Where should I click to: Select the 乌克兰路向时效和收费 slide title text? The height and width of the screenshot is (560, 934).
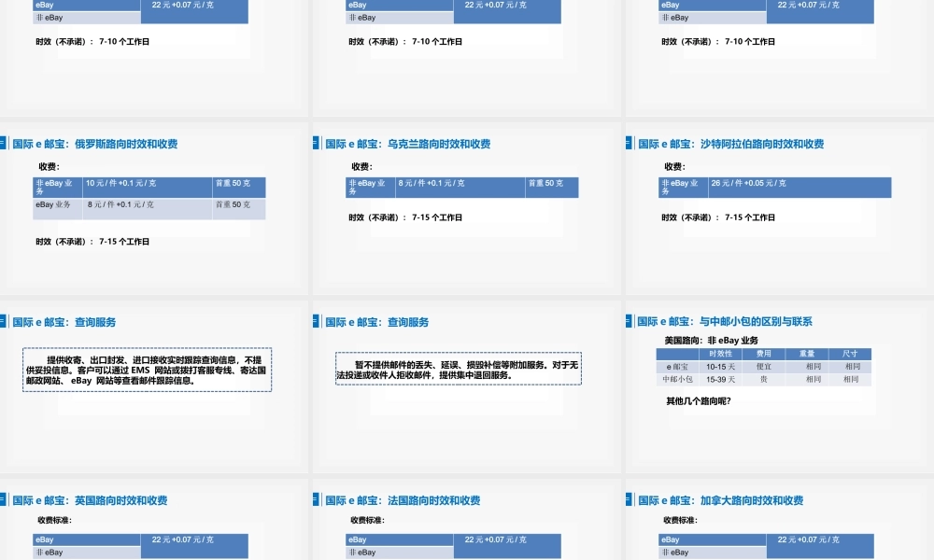pyautogui.click(x=408, y=143)
